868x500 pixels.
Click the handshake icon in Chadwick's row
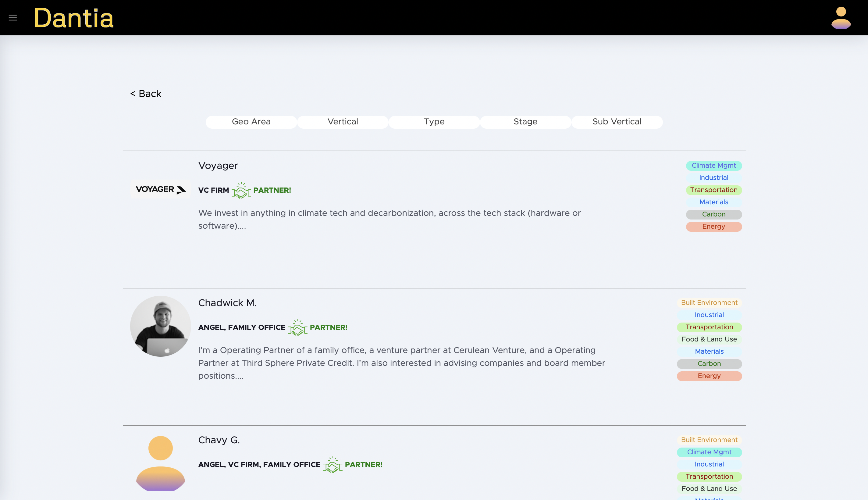click(297, 328)
